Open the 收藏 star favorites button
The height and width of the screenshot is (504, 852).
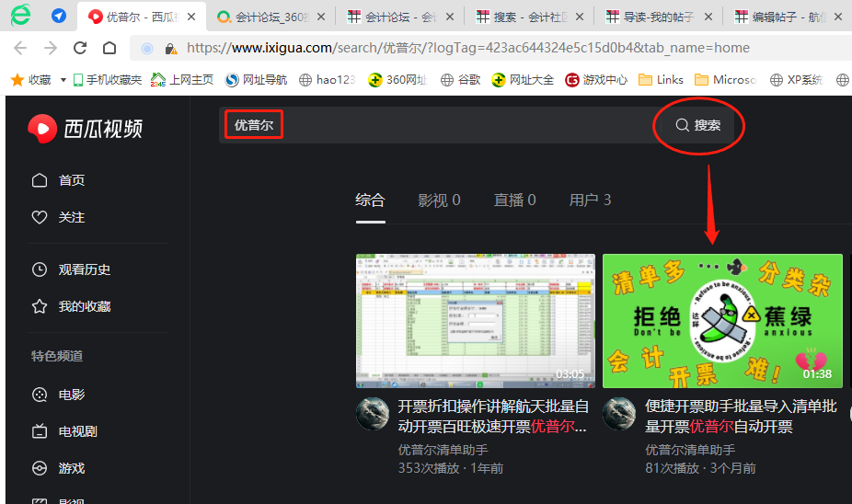31,80
